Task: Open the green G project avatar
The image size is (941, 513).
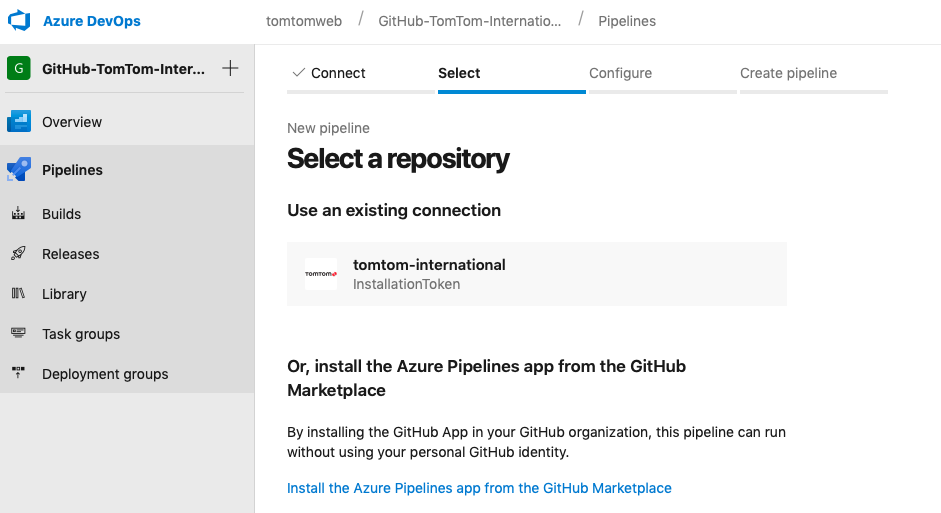Action: 19,68
